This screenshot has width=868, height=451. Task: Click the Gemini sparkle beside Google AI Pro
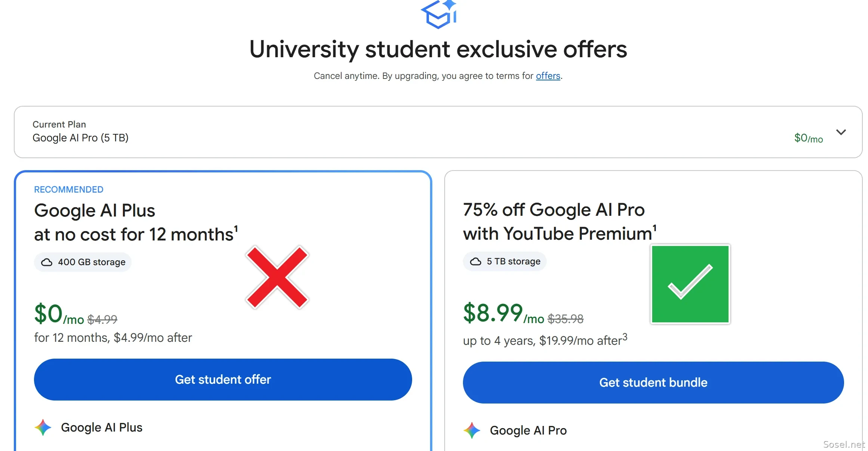(472, 430)
